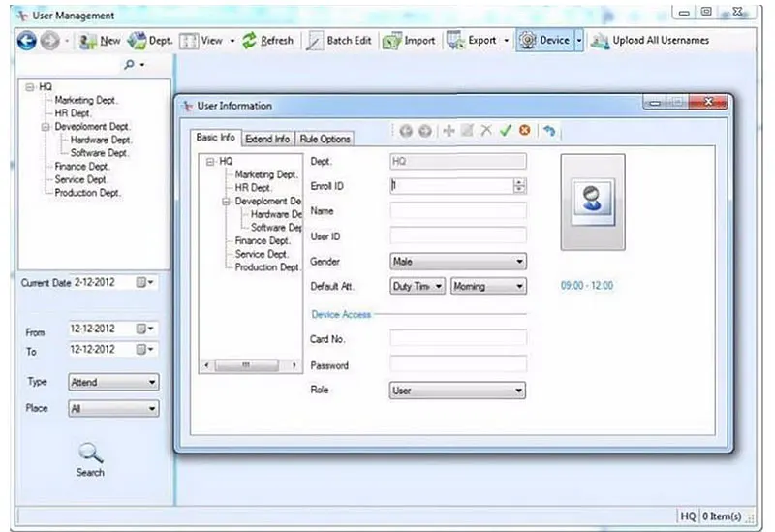The image size is (775, 532).
Task: Switch to the Basic Info tab
Action: (215, 138)
